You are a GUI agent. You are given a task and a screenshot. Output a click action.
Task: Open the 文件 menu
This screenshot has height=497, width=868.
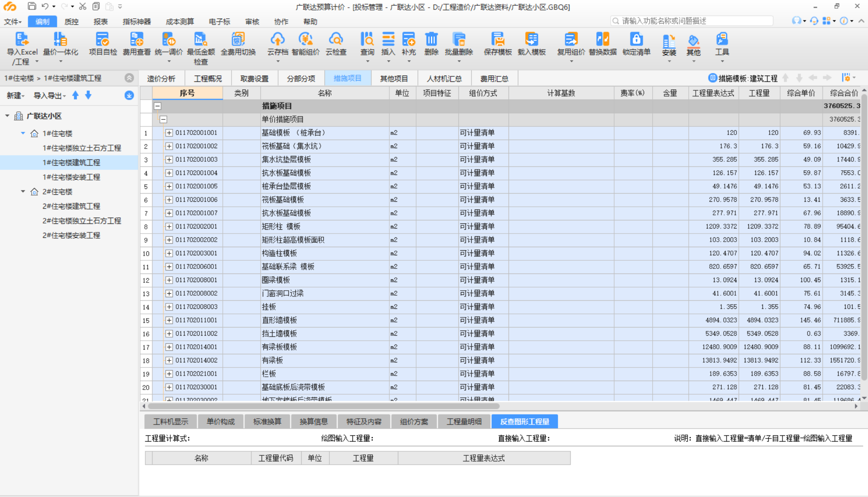click(12, 21)
